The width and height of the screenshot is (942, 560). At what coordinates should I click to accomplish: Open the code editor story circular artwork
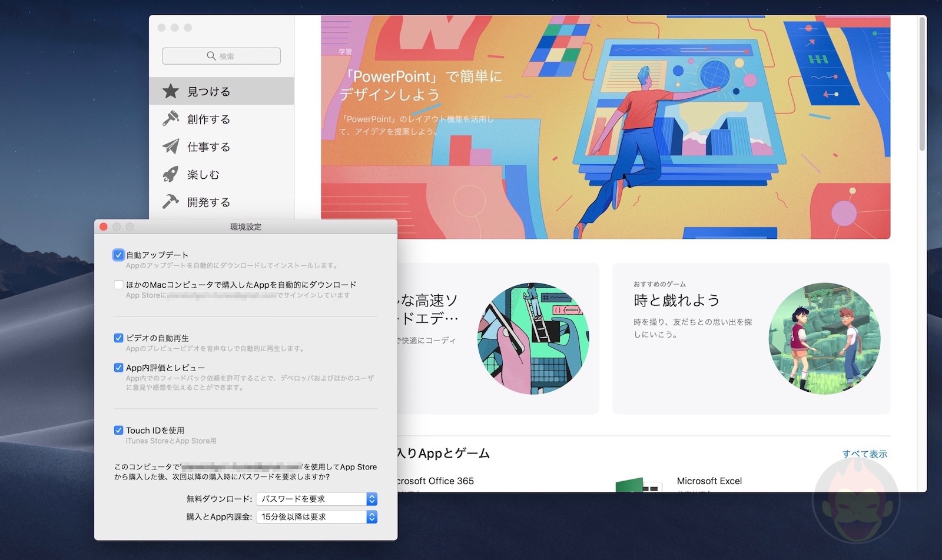pos(533,338)
